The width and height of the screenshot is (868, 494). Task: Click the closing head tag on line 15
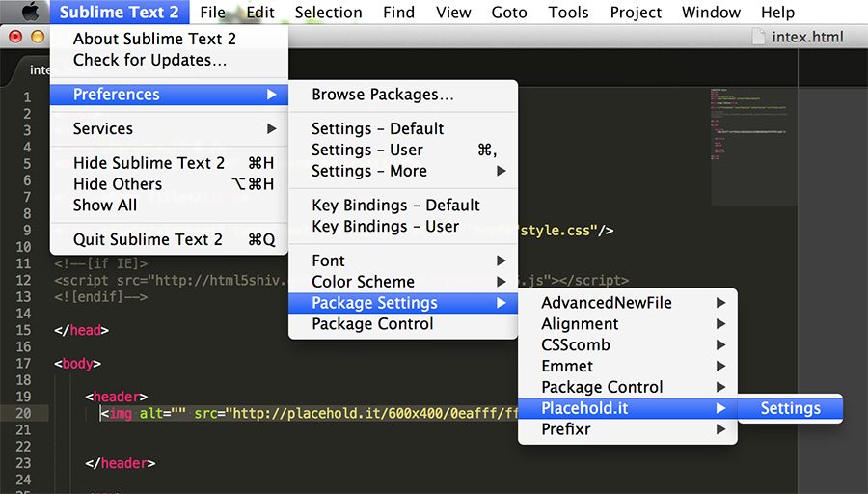81,330
